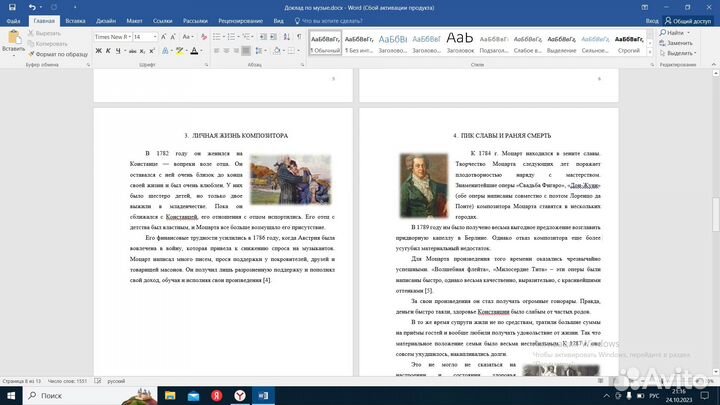This screenshot has height=405, width=720.
Task: Click the Bold (Ж) formatting button
Action: tap(98, 51)
